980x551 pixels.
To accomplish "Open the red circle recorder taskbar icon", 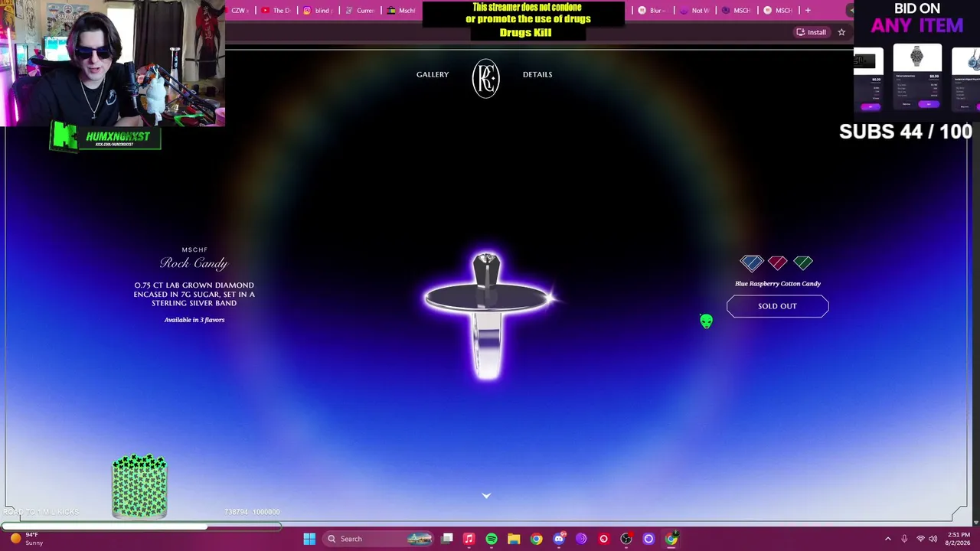I will [603, 539].
